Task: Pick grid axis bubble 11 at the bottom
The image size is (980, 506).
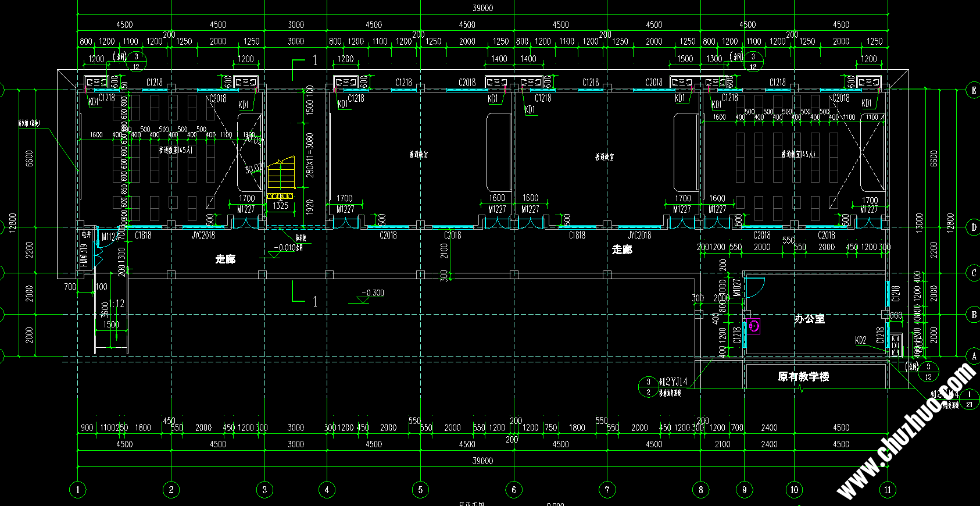Action: (888, 490)
